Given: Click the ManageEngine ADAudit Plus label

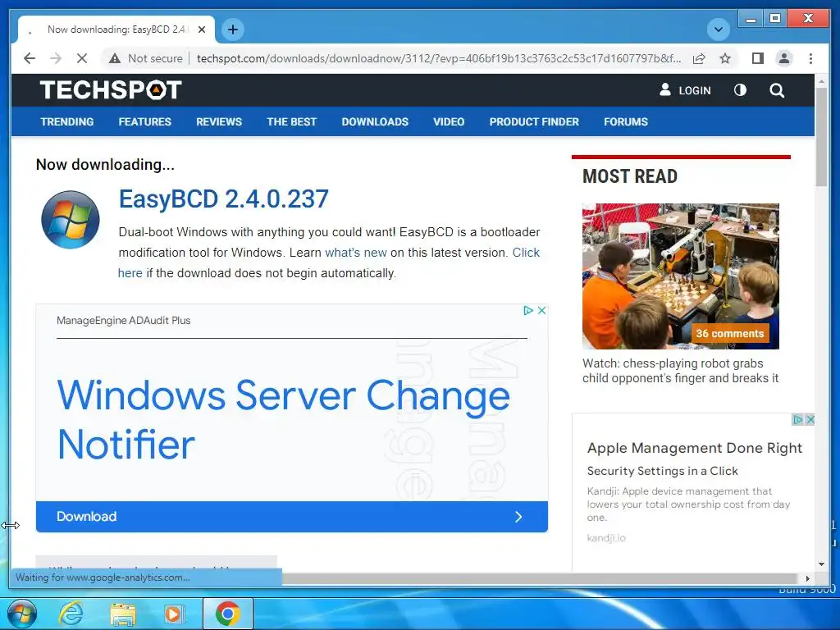Looking at the screenshot, I should (x=123, y=321).
